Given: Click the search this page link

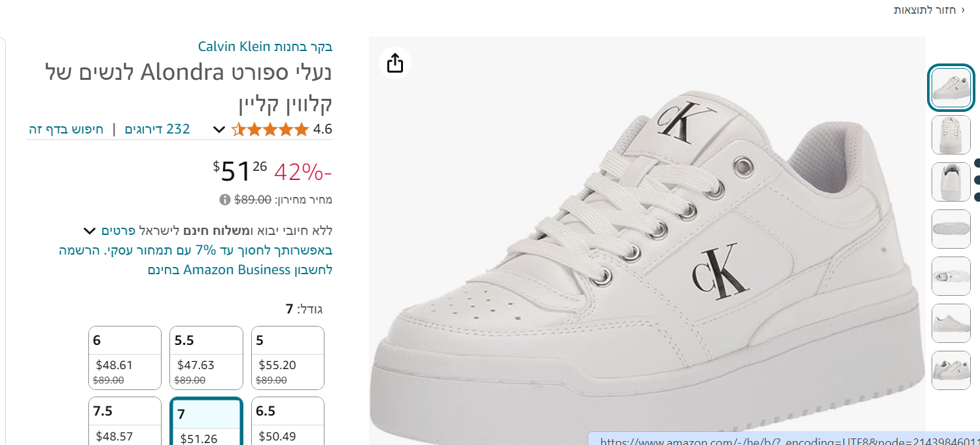Looking at the screenshot, I should [x=66, y=129].
